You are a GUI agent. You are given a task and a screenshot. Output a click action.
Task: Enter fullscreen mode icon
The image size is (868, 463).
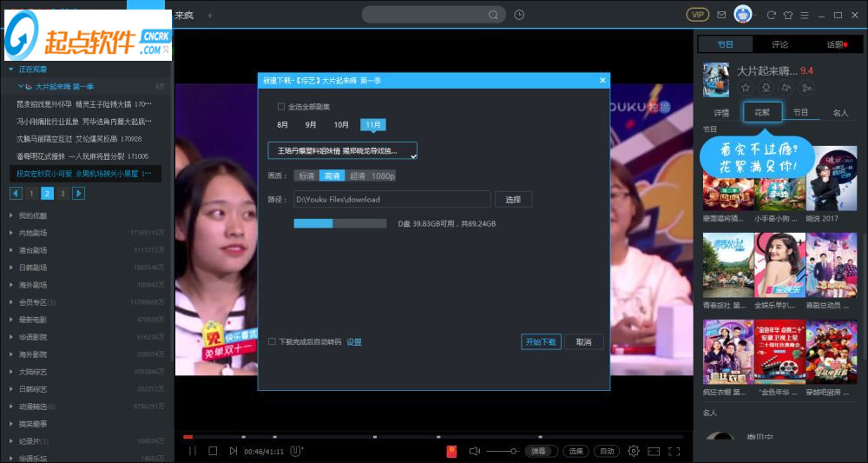coord(674,451)
